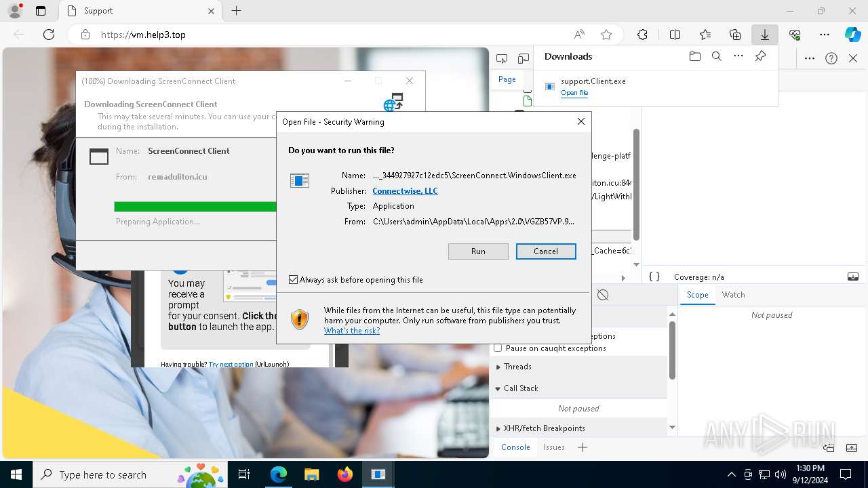Open Task View on the taskbar
Viewport: 868px width, 488px height.
coord(245,474)
